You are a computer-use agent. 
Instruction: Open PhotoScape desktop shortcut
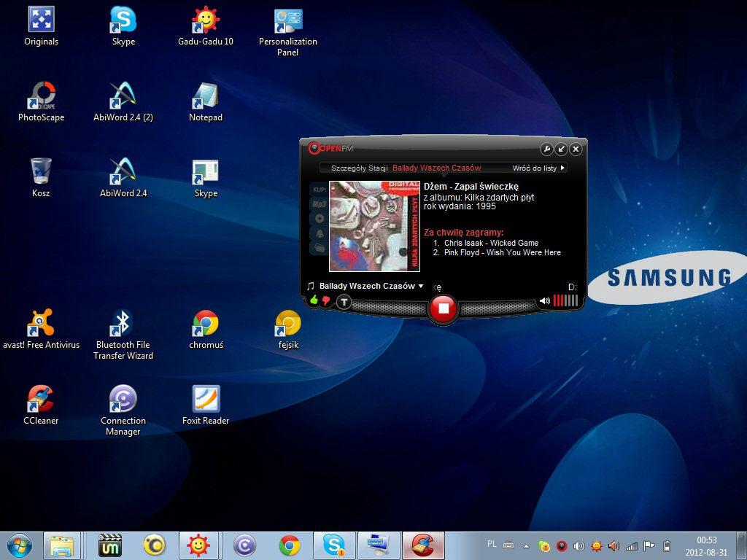pyautogui.click(x=41, y=101)
